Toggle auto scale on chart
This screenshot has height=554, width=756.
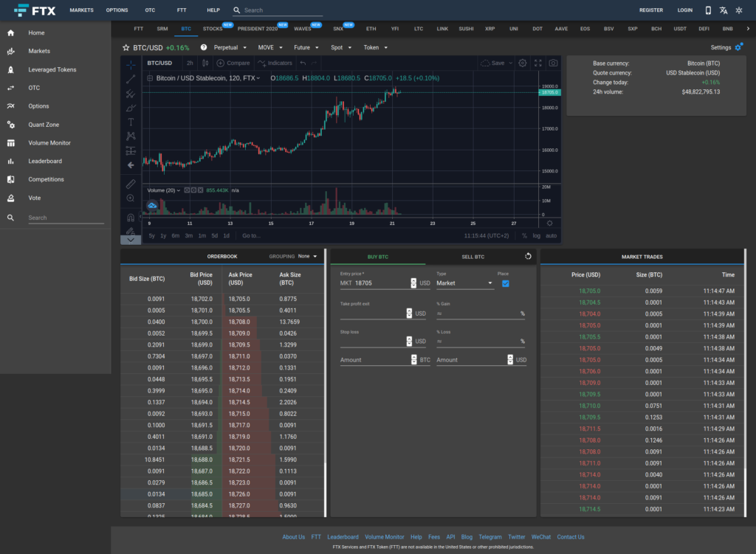coord(551,235)
